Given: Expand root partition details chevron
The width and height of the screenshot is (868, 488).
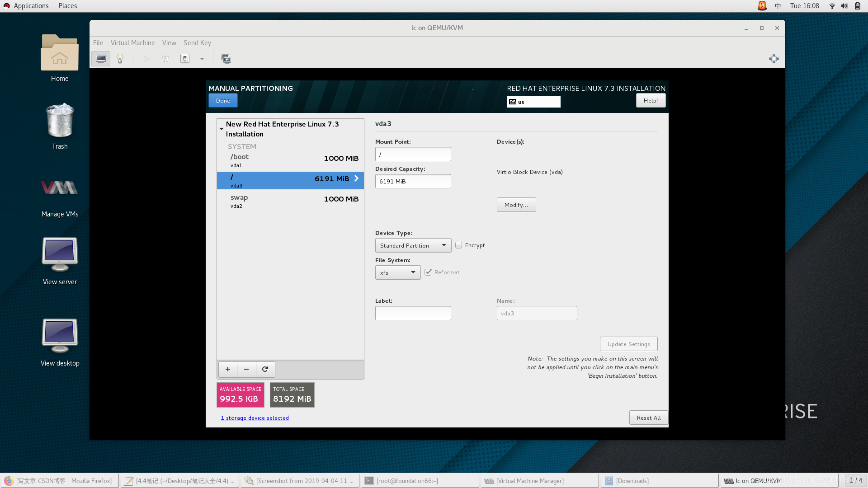Looking at the screenshot, I should point(356,178).
